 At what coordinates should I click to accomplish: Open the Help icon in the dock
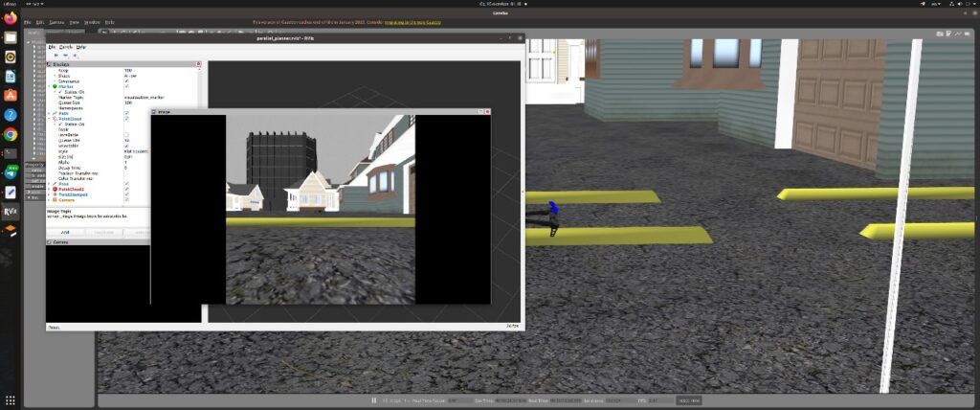point(11,115)
